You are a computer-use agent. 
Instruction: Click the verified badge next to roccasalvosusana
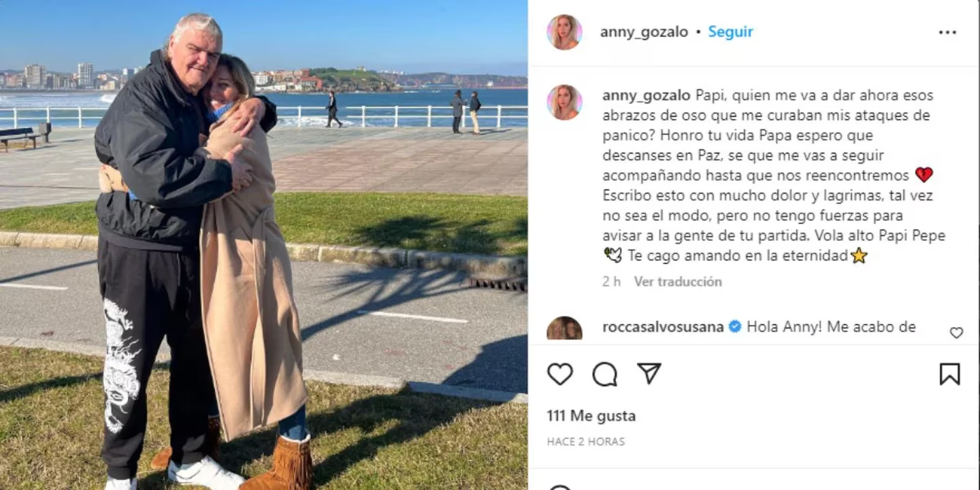[735, 327]
